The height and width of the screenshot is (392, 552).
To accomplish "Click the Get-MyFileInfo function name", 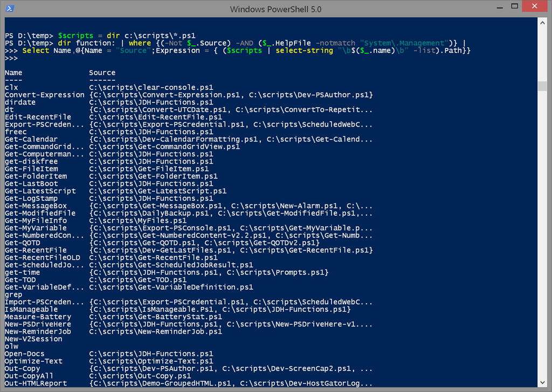I will 36,221.
